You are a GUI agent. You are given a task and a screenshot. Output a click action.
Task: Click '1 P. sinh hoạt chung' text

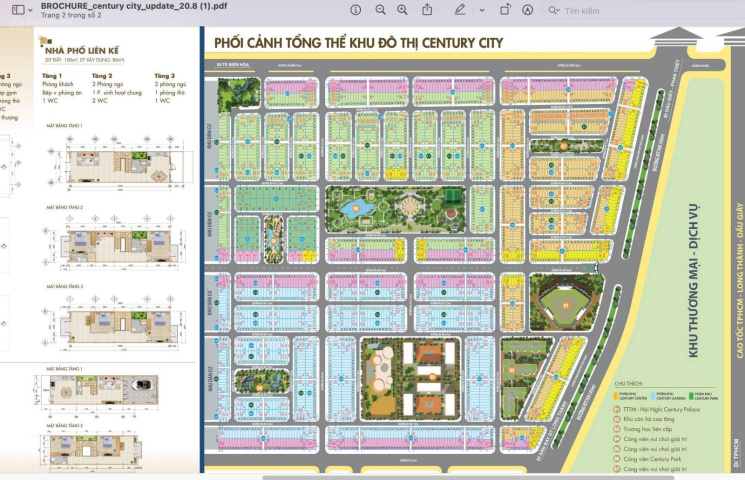117,93
